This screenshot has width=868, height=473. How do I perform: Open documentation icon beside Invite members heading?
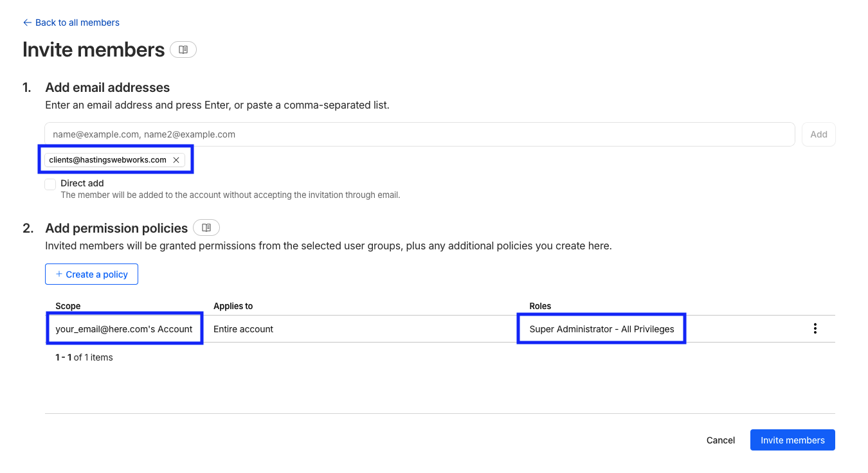[x=183, y=49]
